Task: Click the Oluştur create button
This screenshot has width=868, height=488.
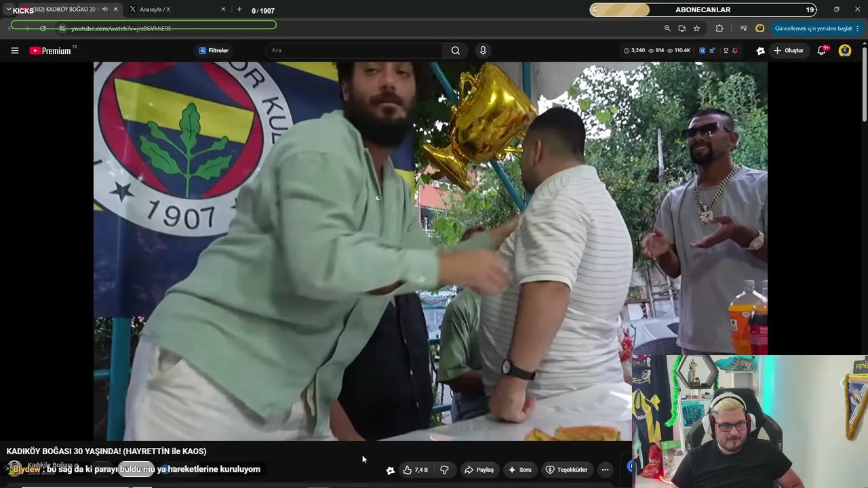Action: click(788, 51)
